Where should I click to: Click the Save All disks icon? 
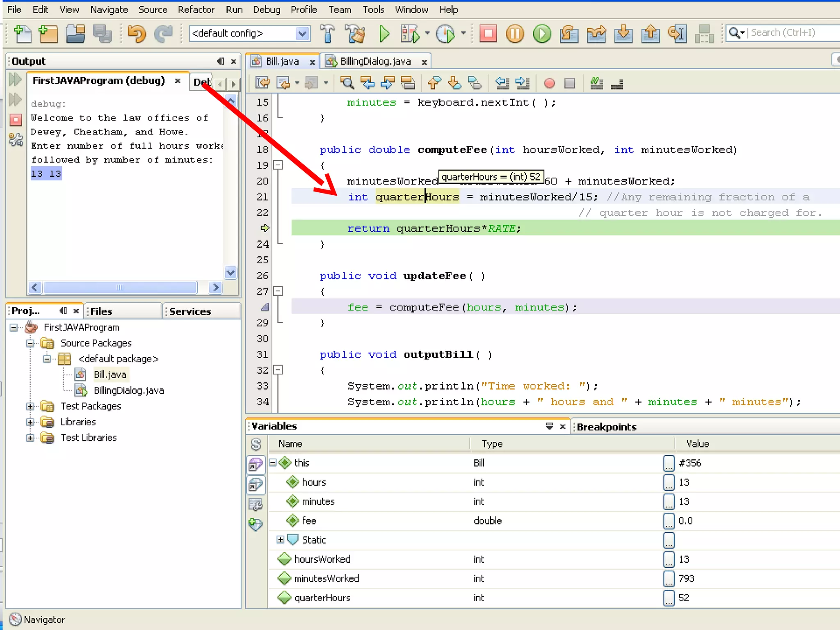(103, 34)
